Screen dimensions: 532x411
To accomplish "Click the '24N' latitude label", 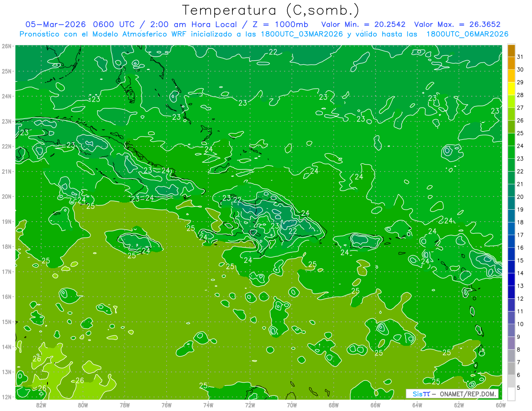I will click(7, 96).
